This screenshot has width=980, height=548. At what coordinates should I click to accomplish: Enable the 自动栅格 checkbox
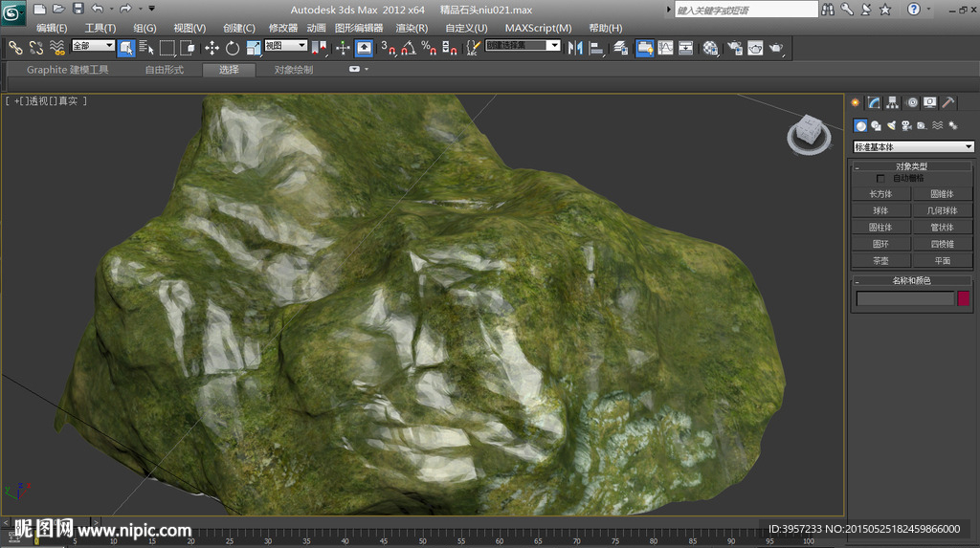pos(880,179)
